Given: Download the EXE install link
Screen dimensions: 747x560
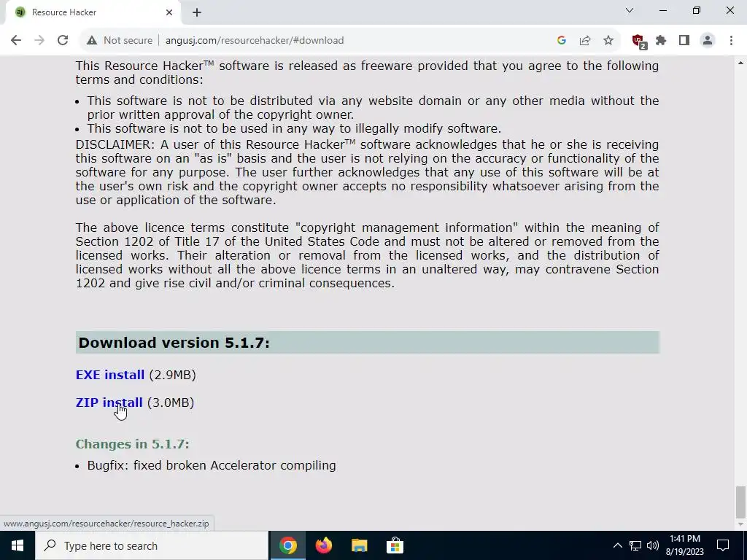Looking at the screenshot, I should pos(110,375).
